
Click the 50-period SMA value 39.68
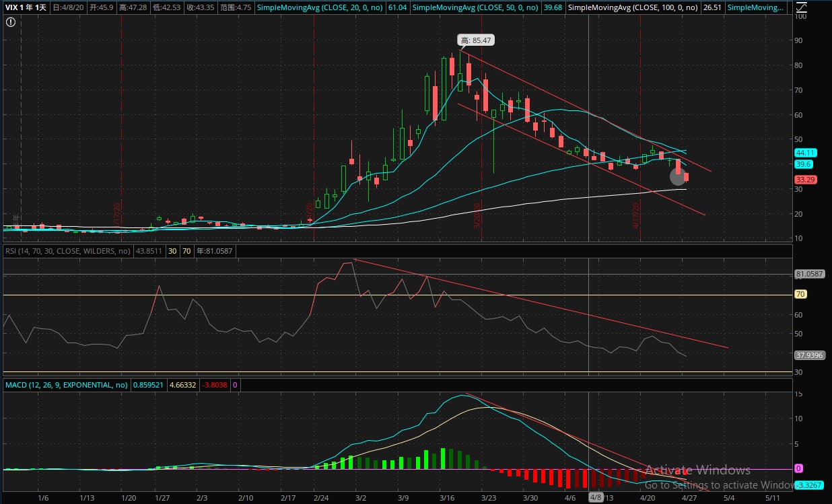(x=553, y=7)
